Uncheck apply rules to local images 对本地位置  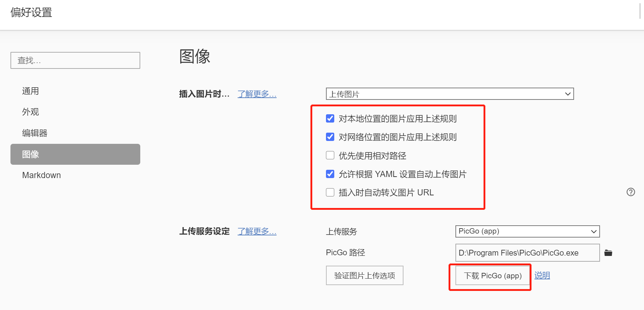click(x=330, y=119)
